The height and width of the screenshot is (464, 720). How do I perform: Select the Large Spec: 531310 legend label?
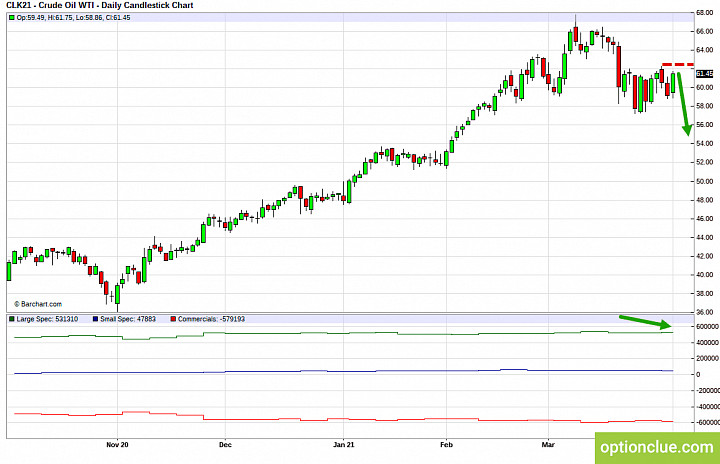coord(47,319)
